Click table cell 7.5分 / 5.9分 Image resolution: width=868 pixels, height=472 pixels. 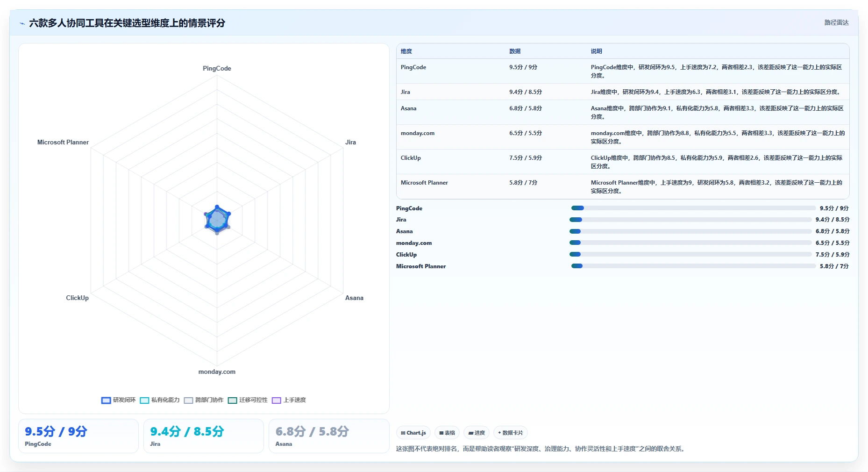point(526,158)
